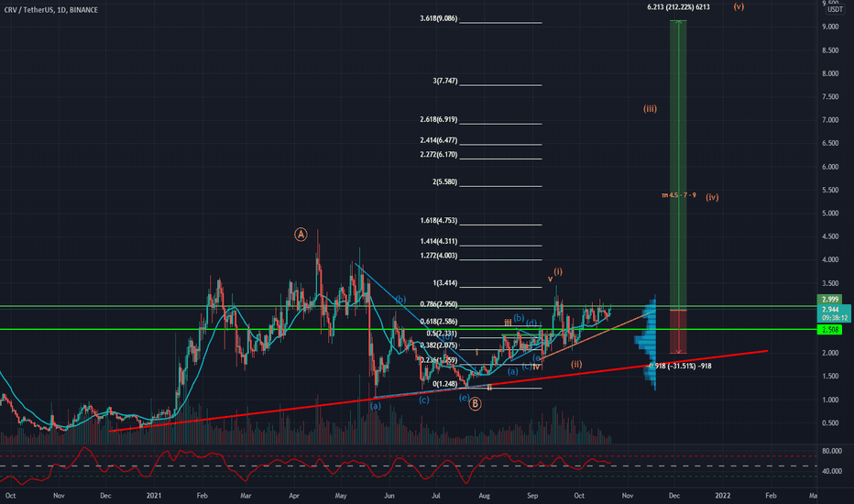Click the 5.000 price scale value
Screen dimensions: 854x504
pos(830,213)
